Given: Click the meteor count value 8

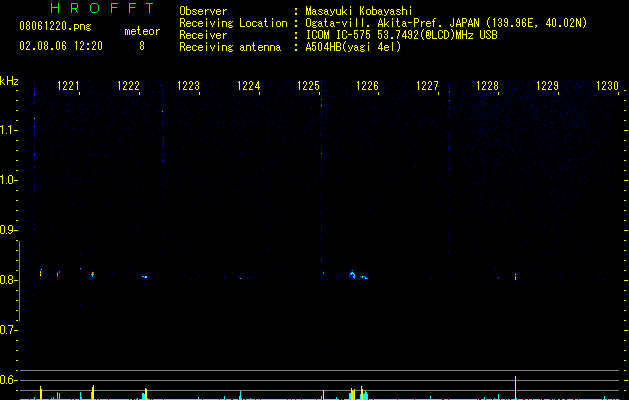Looking at the screenshot, I should (142, 46).
